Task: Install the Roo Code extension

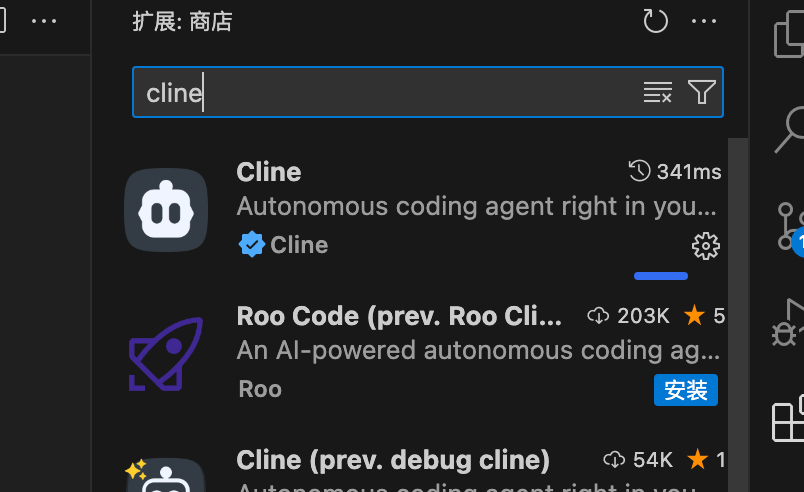Action: click(686, 390)
